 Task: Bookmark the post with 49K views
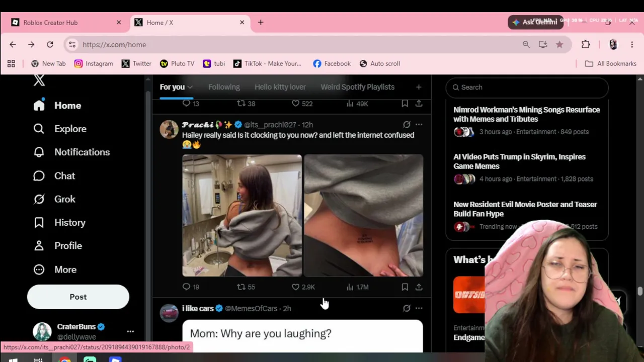405,104
